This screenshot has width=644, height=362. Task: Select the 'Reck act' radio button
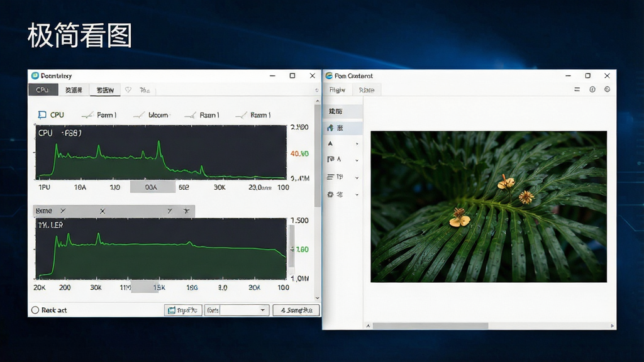pyautogui.click(x=35, y=310)
